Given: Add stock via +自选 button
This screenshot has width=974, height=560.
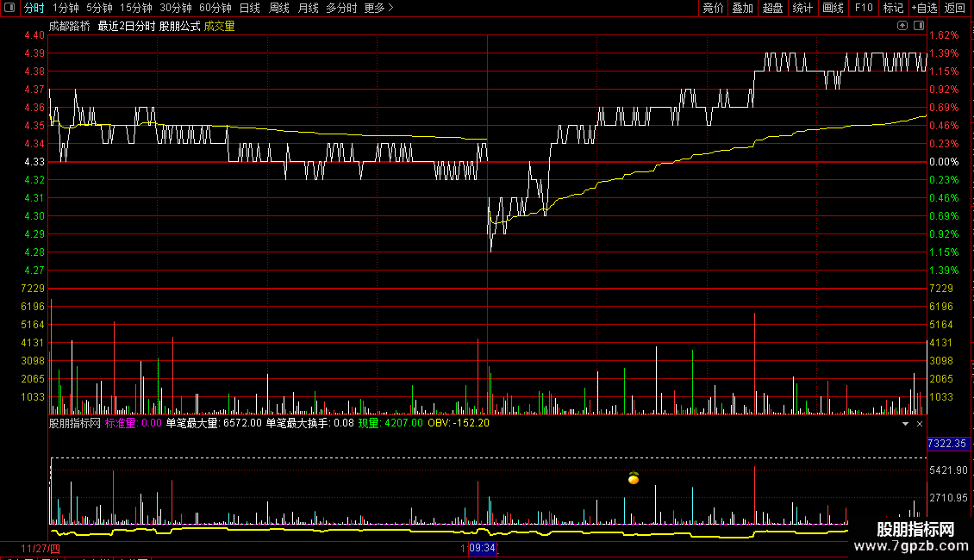Looking at the screenshot, I should coord(924,8).
